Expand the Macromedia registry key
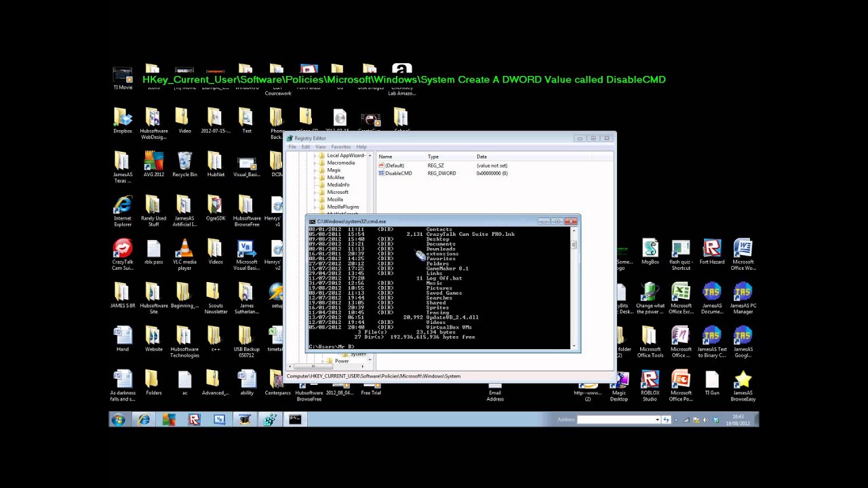This screenshot has width=868, height=488. tap(315, 163)
